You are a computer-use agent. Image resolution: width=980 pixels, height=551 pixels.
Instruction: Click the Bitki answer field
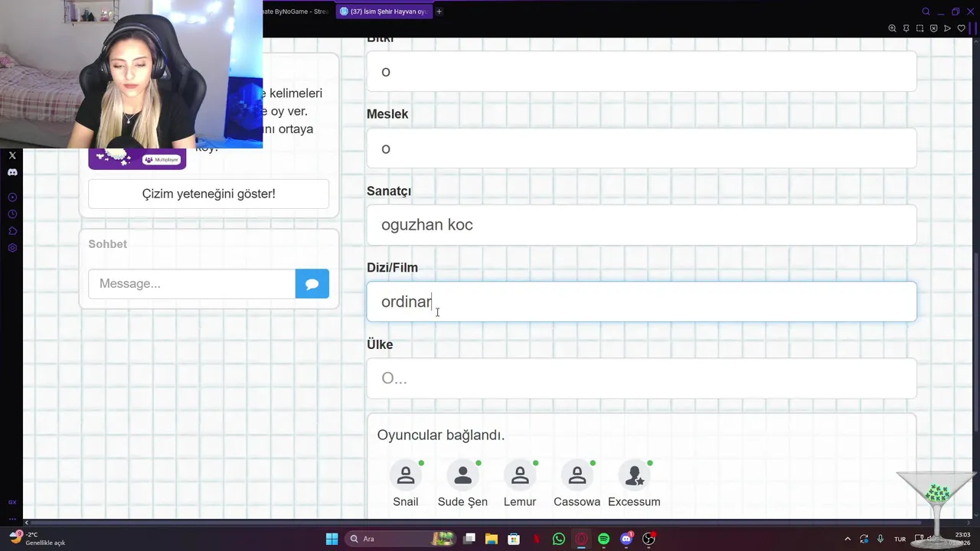(x=642, y=71)
